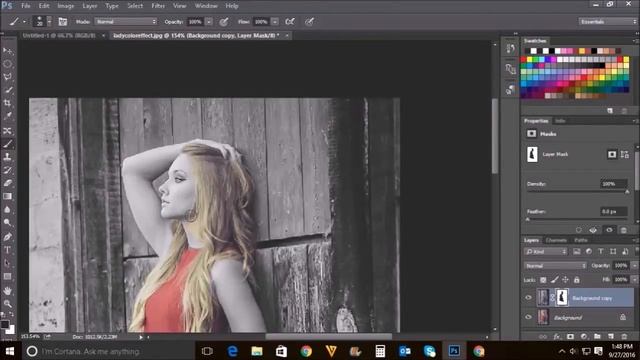Open the layer Opacity arrow
This screenshot has width=640, height=360.
click(x=634, y=265)
